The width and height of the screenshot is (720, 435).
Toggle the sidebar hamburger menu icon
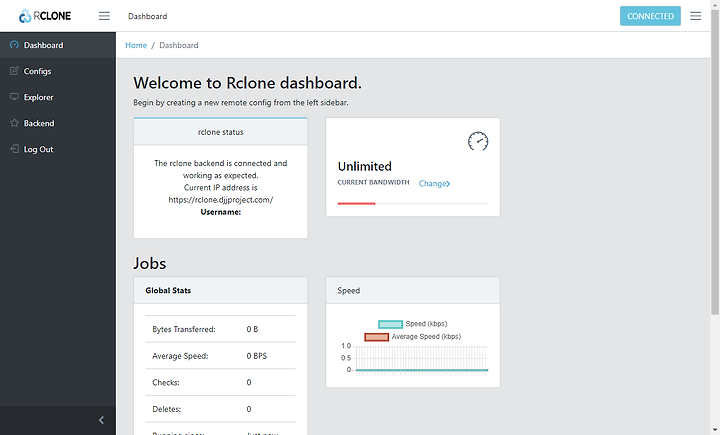click(x=104, y=16)
